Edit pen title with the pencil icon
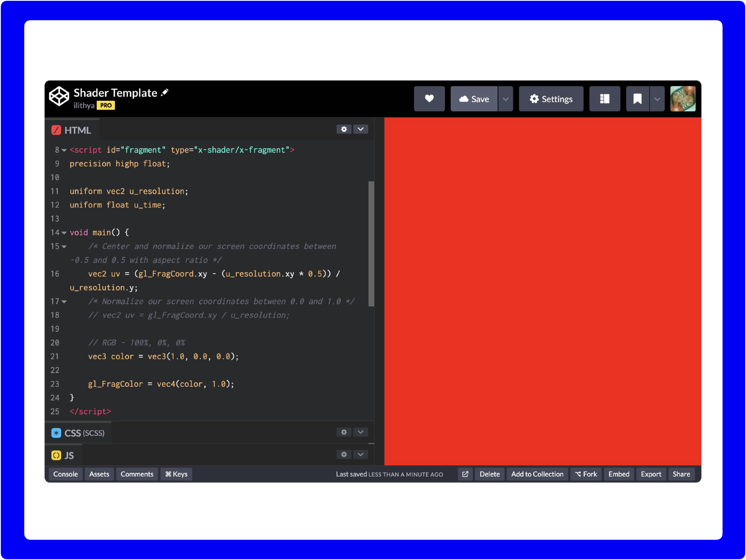The height and width of the screenshot is (560, 746). coord(165,93)
